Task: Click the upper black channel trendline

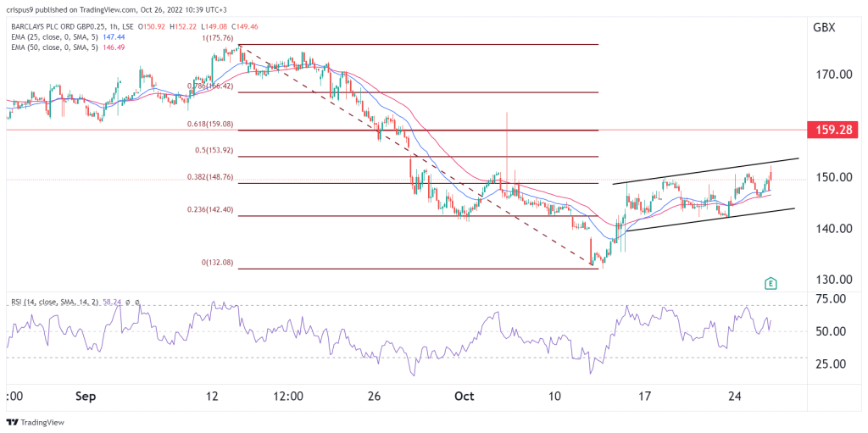Action: tap(706, 170)
